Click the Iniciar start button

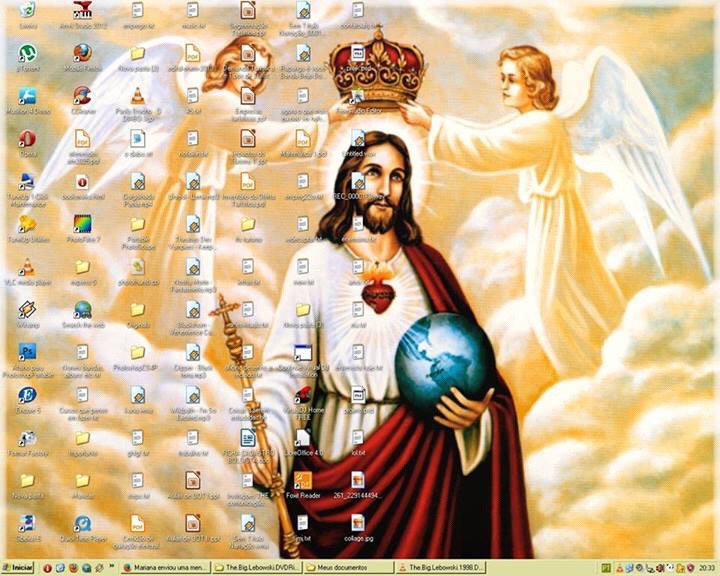click(18, 568)
